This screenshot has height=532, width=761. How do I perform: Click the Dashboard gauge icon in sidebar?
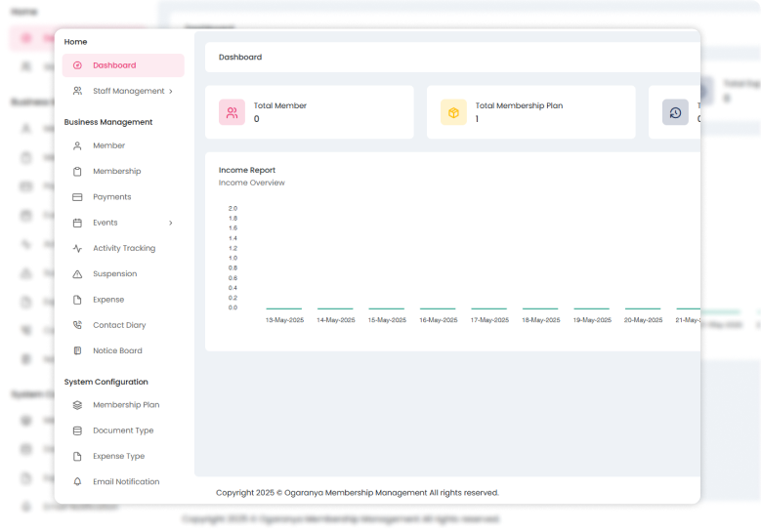[78, 65]
